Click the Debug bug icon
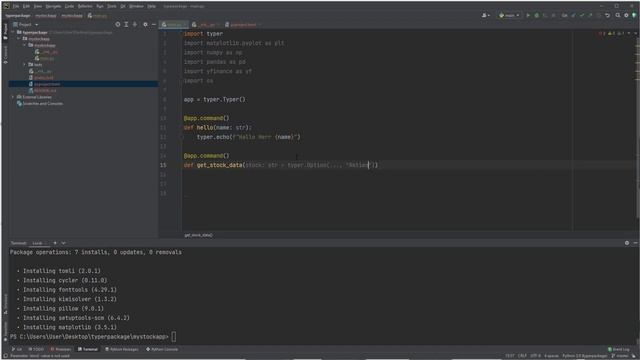 pos(536,15)
